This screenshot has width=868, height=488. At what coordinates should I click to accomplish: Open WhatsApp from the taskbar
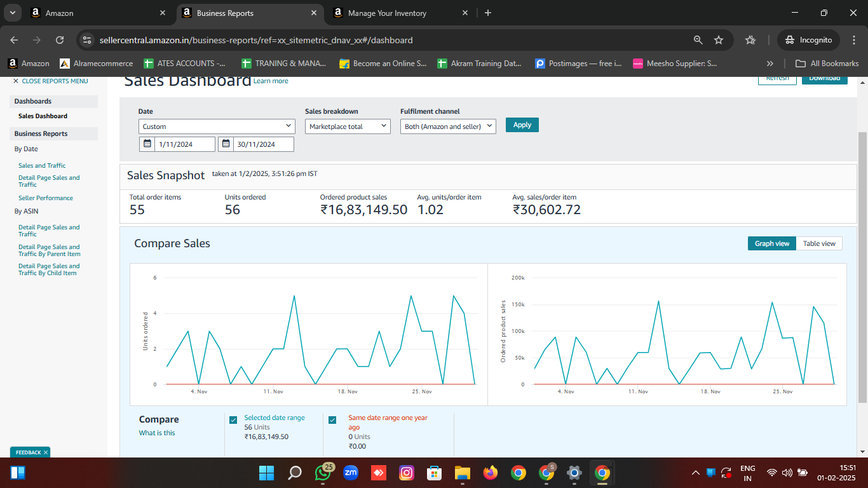[323, 473]
